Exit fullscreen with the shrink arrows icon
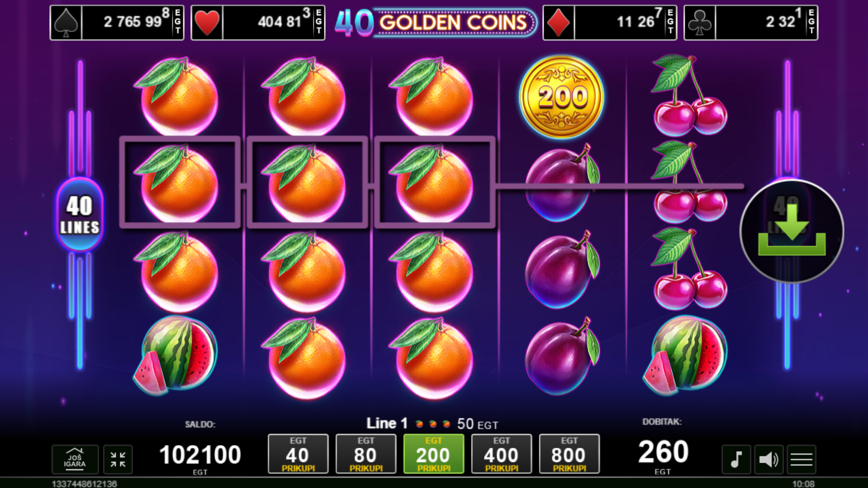 pos(118,460)
